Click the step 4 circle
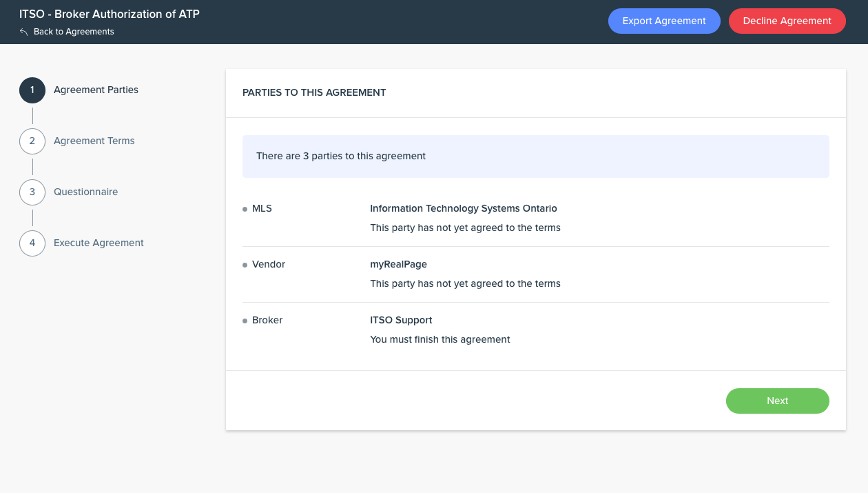 pyautogui.click(x=32, y=243)
